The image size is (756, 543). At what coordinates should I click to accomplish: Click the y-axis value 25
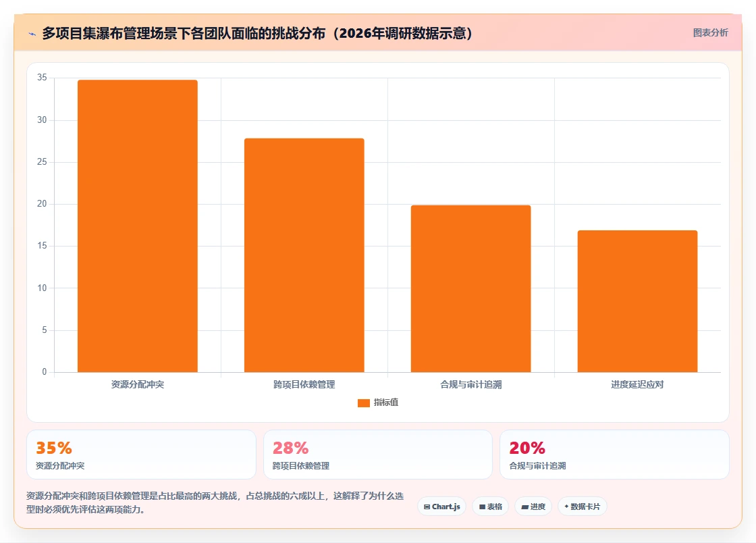click(42, 162)
